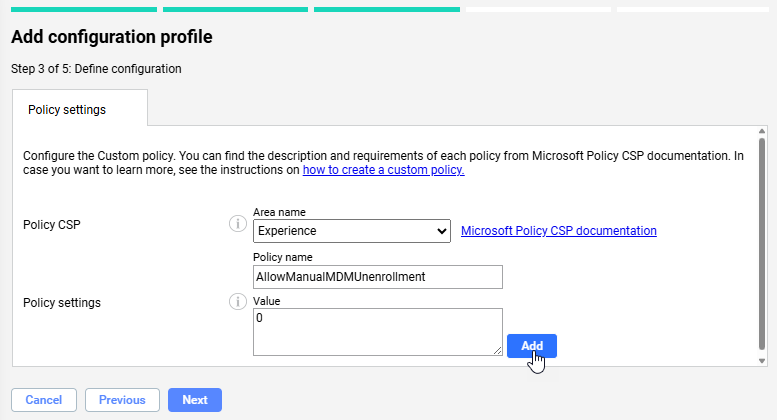The image size is (777, 420).
Task: Click into the Policy name field
Action: click(x=377, y=276)
